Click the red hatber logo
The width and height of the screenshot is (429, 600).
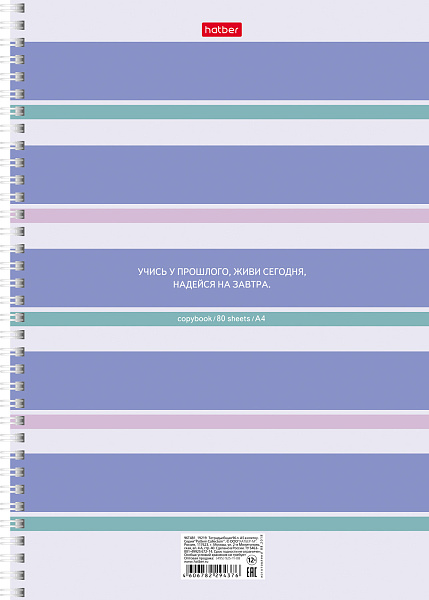pyautogui.click(x=222, y=29)
